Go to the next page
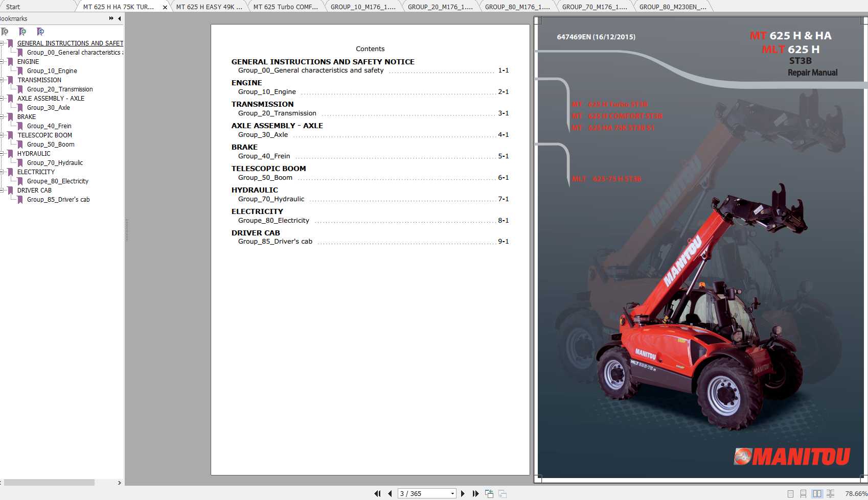This screenshot has height=500, width=868. pyautogui.click(x=463, y=493)
